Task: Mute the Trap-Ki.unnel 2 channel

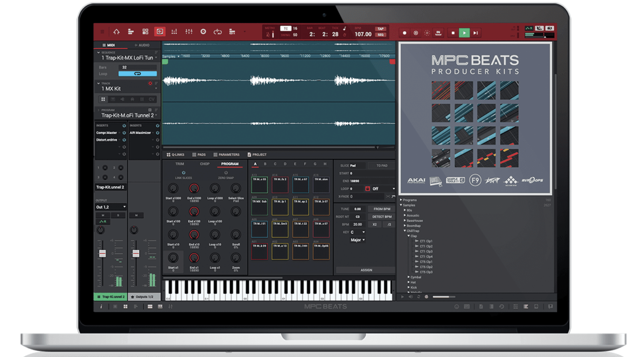Action: 103,215
